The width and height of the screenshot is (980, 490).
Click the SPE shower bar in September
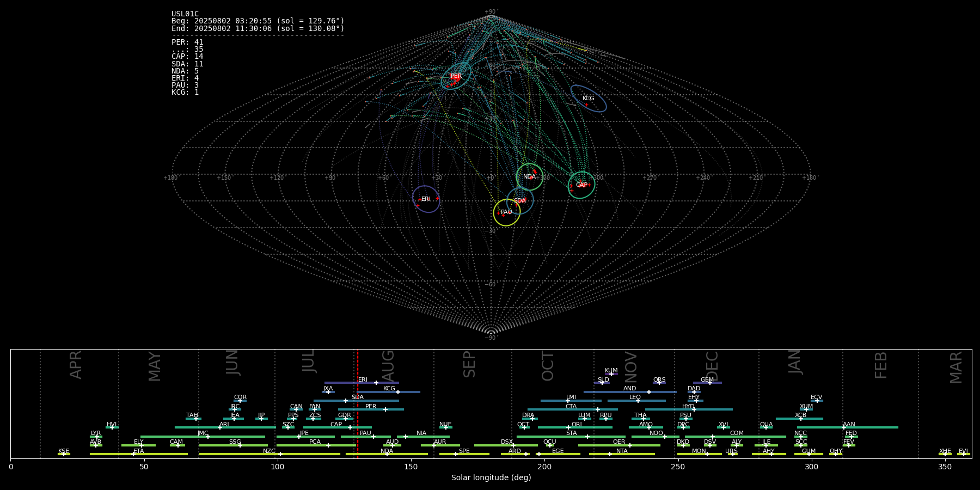[x=464, y=454]
